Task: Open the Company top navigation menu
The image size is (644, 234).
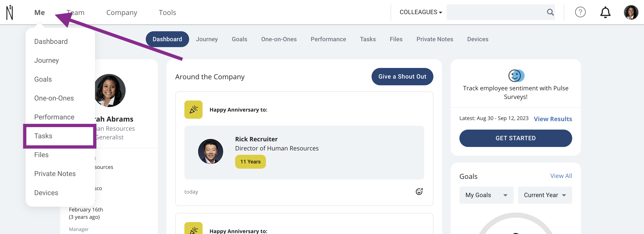Action: coord(122,13)
